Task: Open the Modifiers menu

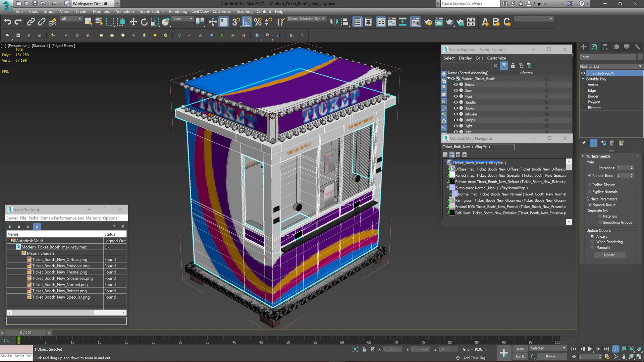Action: [101, 11]
